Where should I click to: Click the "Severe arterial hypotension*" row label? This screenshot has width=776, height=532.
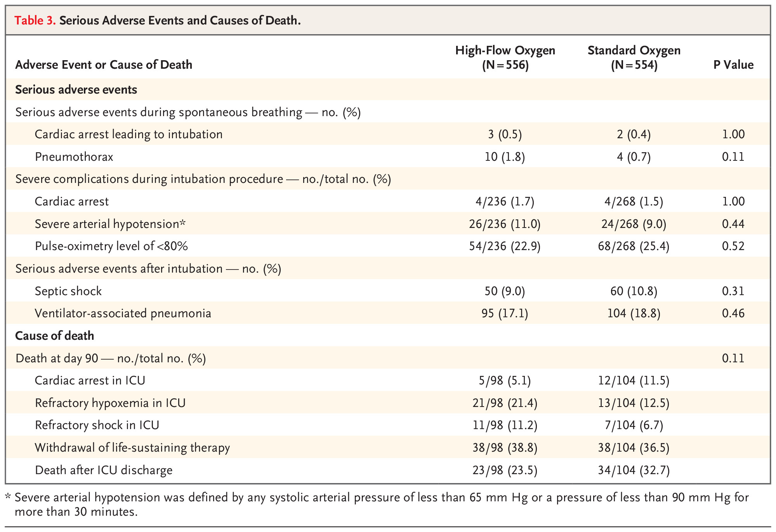tap(110, 224)
